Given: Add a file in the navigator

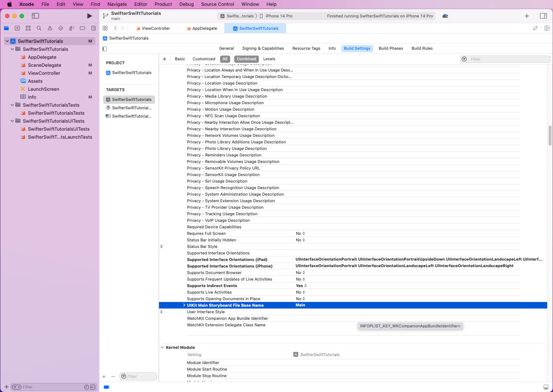Looking at the screenshot, I should coord(7,387).
